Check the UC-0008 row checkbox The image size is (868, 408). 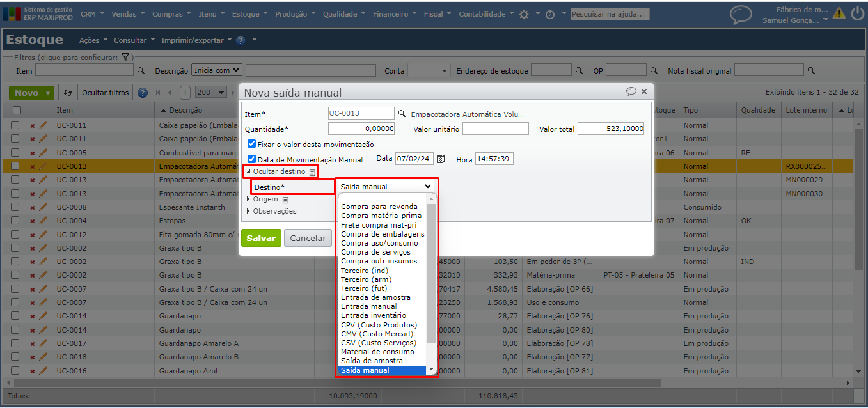point(15,207)
